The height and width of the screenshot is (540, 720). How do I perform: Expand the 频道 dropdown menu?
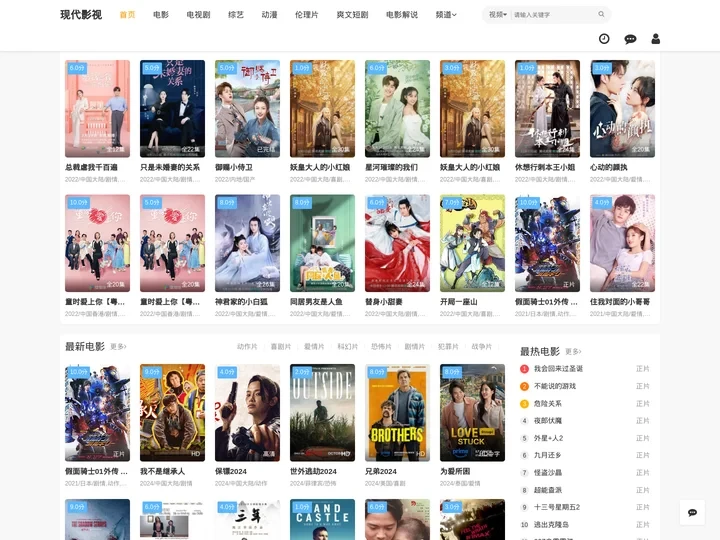tap(446, 15)
